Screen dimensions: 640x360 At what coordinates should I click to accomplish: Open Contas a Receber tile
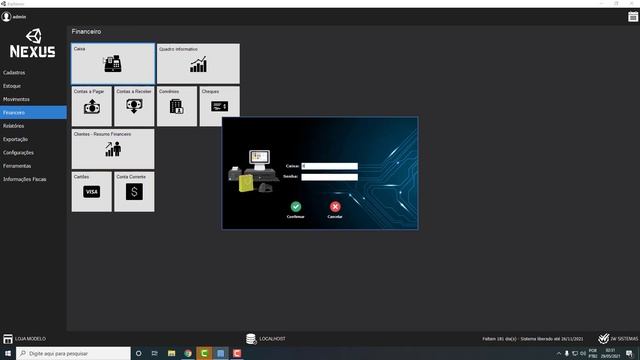point(134,106)
